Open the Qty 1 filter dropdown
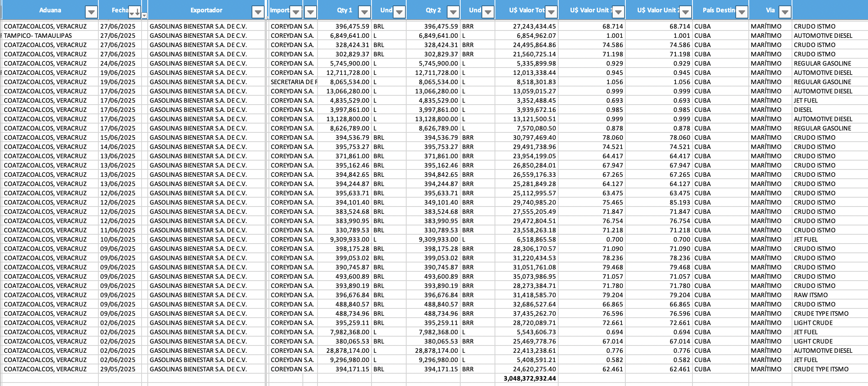 click(x=364, y=12)
